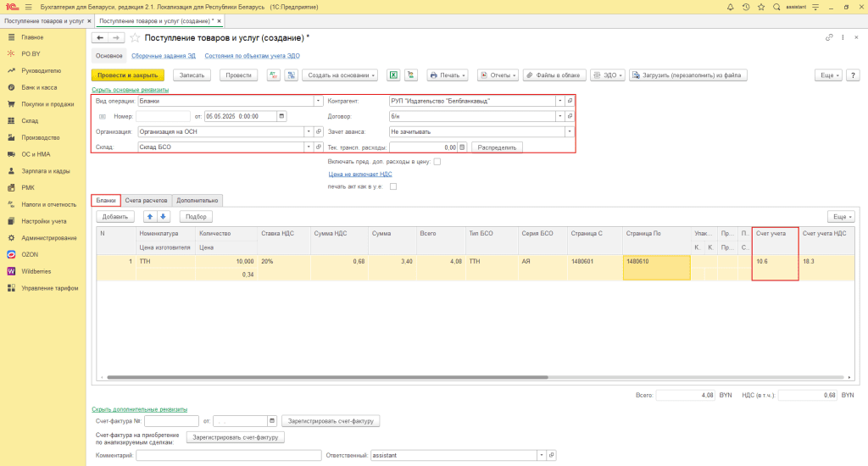The width and height of the screenshot is (868, 466).
Task: Open Руководителю section in sidebar
Action: [x=41, y=71]
